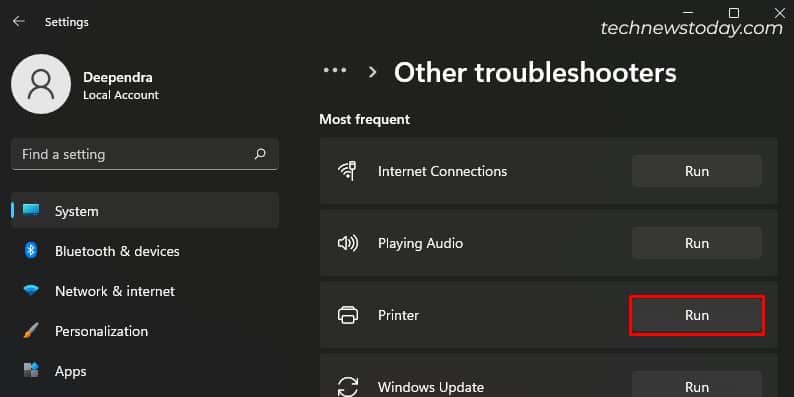Click the search magnifier icon

pyautogui.click(x=260, y=154)
